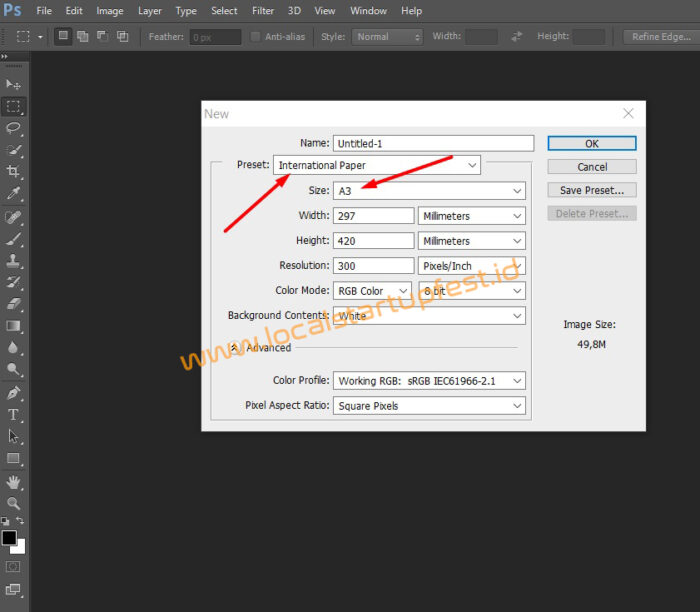Click the Cancel button
The image size is (700, 612).
(x=592, y=167)
